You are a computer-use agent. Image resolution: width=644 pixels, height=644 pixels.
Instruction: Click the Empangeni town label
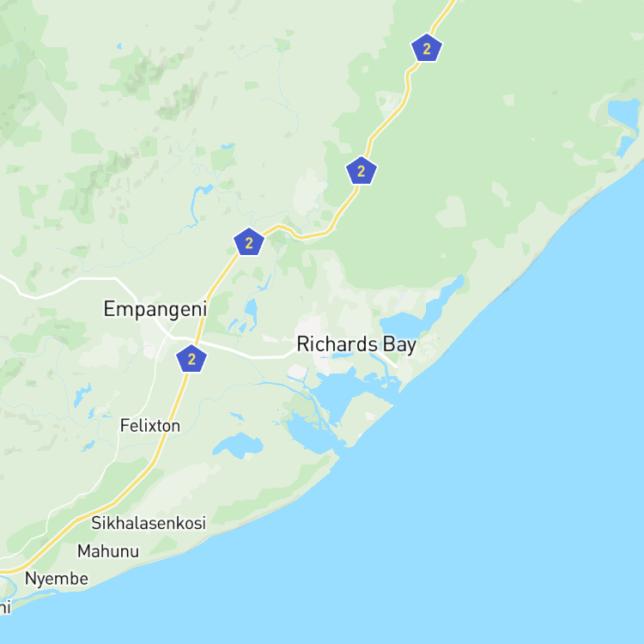(155, 309)
